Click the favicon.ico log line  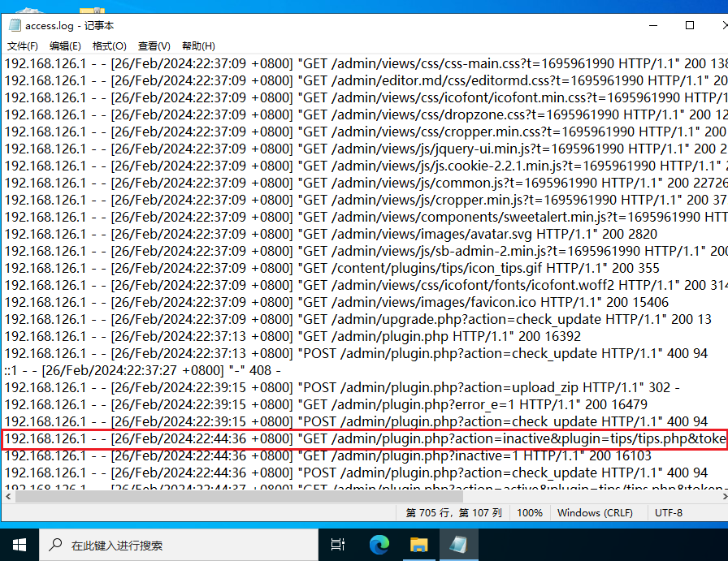[336, 303]
